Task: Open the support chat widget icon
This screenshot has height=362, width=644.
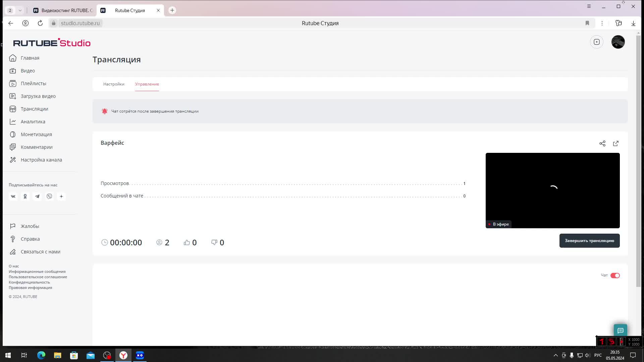Action: (x=621, y=330)
